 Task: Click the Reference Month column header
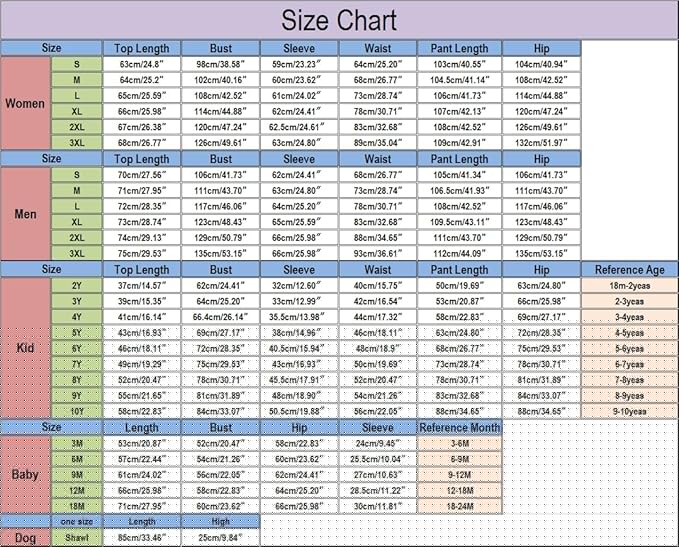point(459,427)
